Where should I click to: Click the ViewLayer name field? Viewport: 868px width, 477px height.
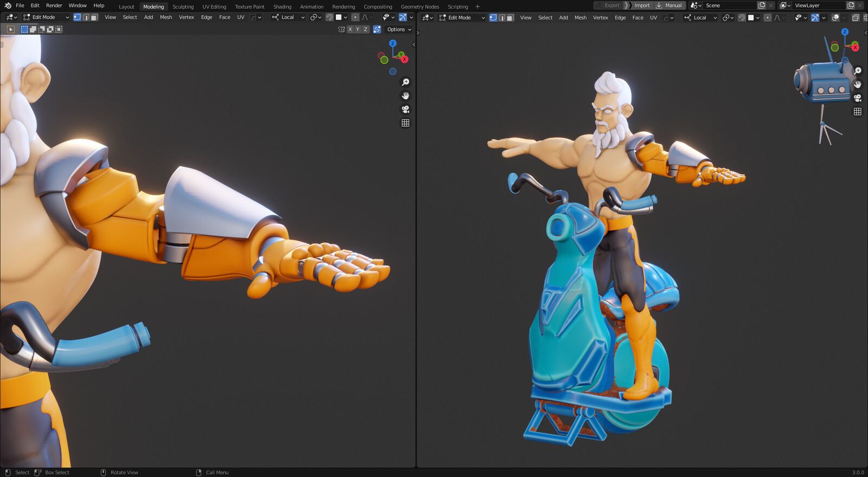click(819, 5)
